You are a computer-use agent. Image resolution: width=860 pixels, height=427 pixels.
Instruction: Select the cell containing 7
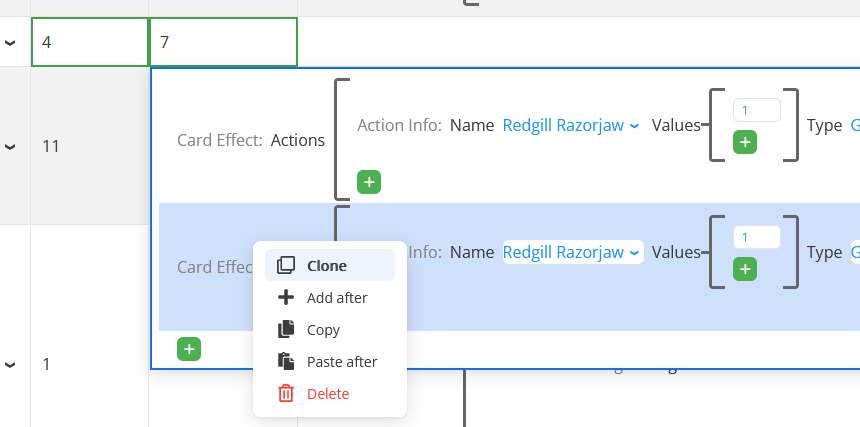pos(223,43)
